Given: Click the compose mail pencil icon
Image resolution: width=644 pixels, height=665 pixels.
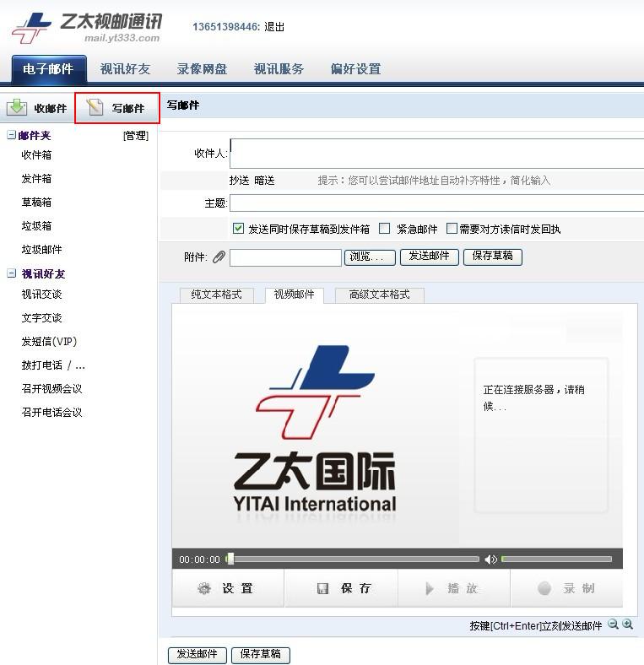Looking at the screenshot, I should click(x=95, y=107).
